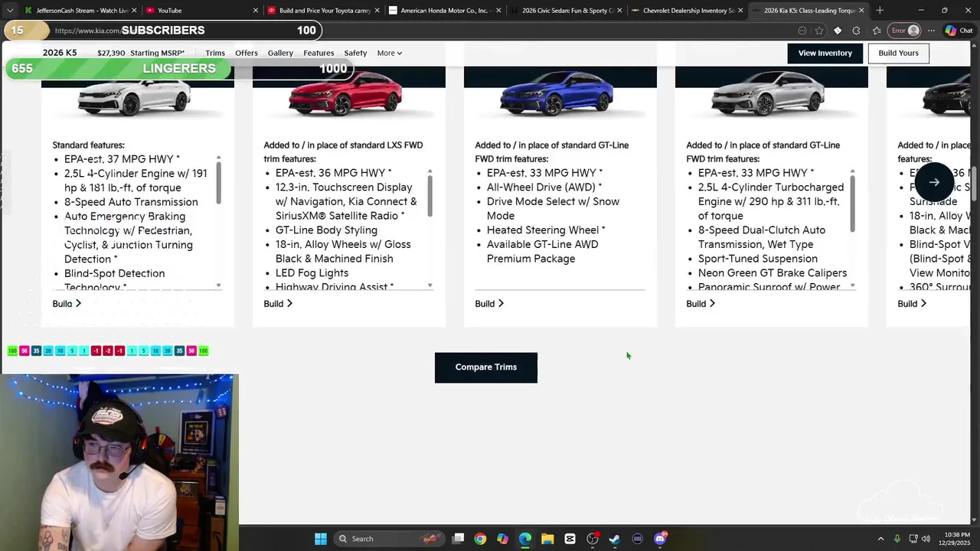Click scroll-down arrow in silver trim's feature list
The height and width of the screenshot is (551, 980).
click(852, 285)
